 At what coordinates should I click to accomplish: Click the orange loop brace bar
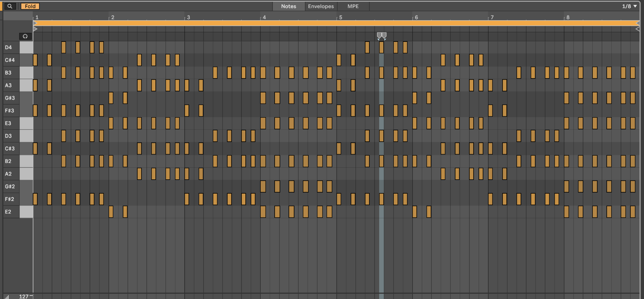[x=336, y=23]
